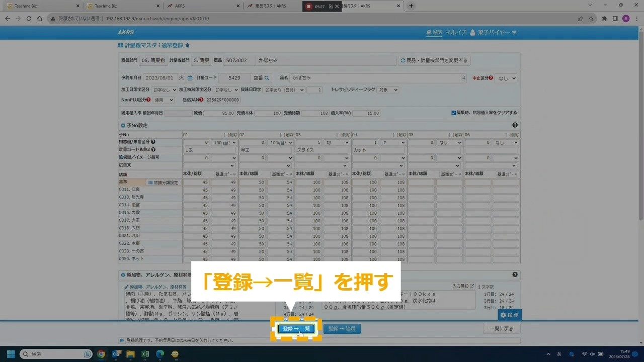Switch to the first Teachme Biz tab
The image size is (644, 362).
point(40,6)
